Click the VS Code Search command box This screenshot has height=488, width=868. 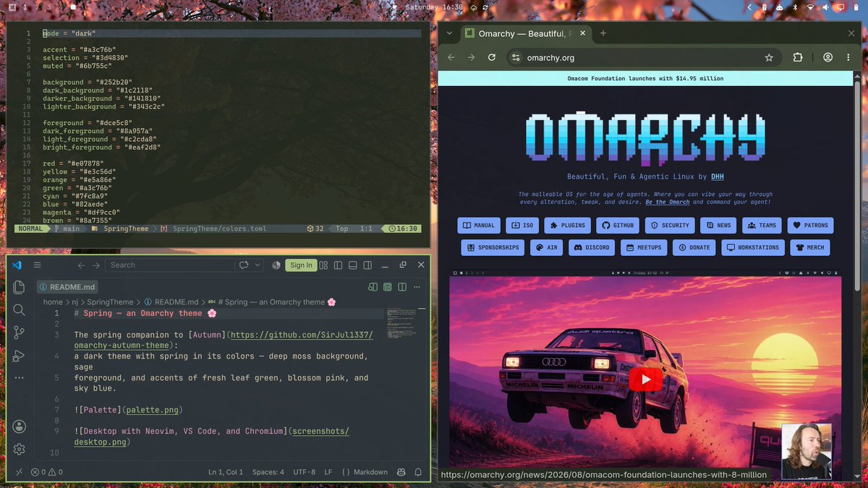[x=170, y=265]
